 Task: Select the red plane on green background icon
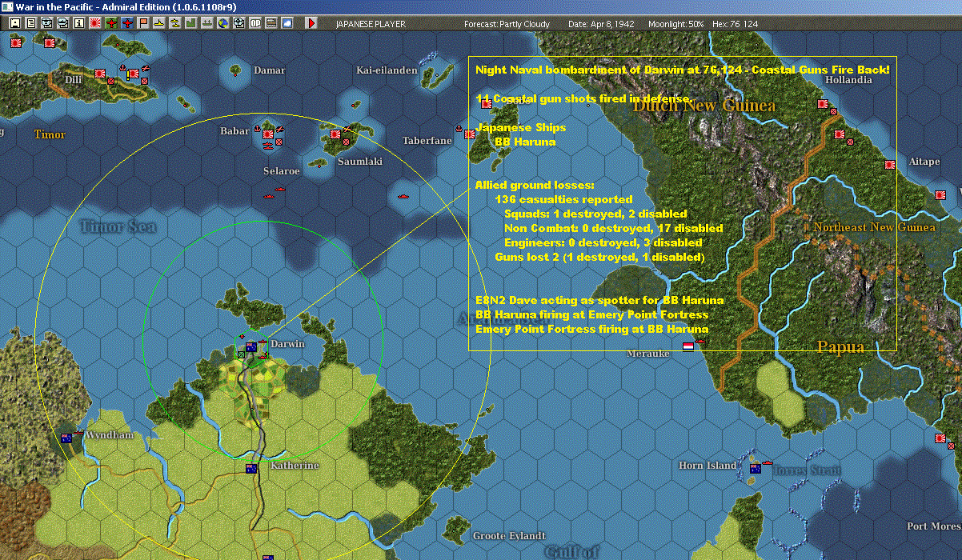112,23
